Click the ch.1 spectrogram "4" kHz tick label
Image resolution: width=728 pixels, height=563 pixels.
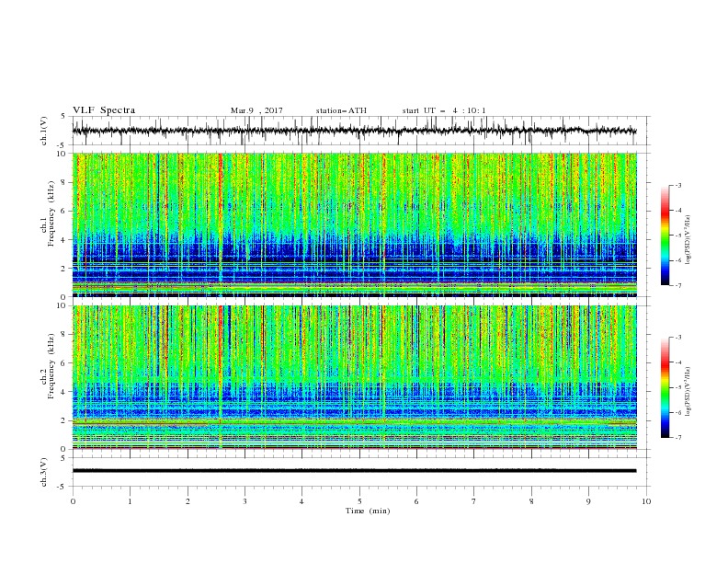(64, 240)
